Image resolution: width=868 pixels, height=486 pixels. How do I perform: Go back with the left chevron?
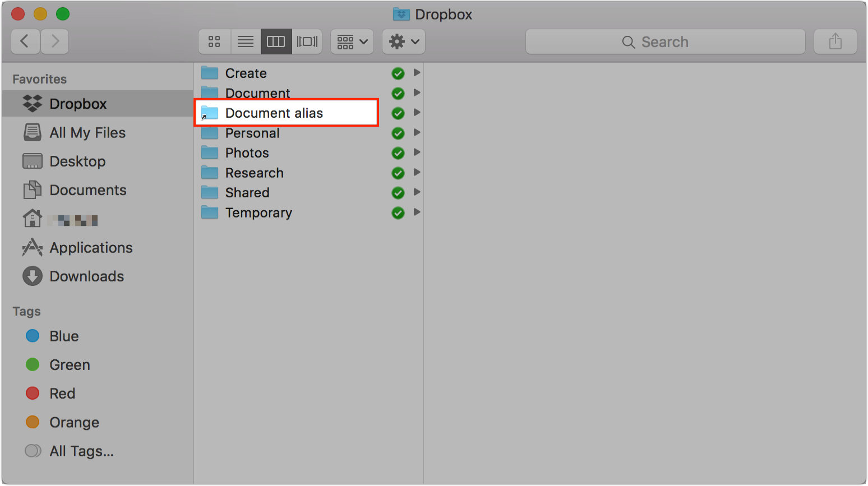tap(25, 41)
